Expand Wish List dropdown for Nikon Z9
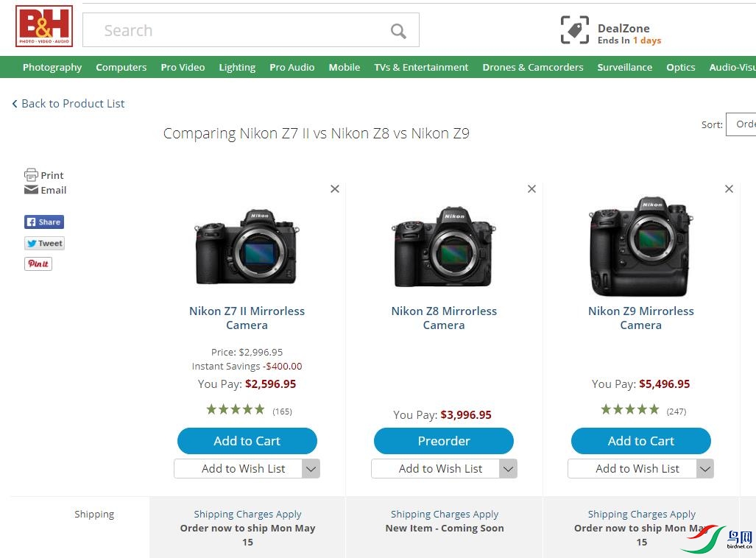The width and height of the screenshot is (756, 558). 704,469
